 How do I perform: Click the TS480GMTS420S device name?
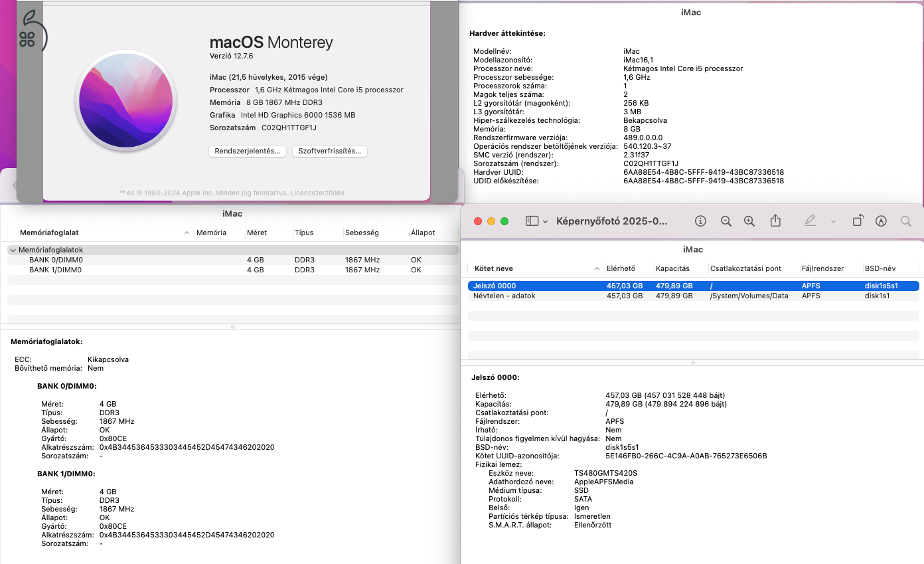coord(605,473)
